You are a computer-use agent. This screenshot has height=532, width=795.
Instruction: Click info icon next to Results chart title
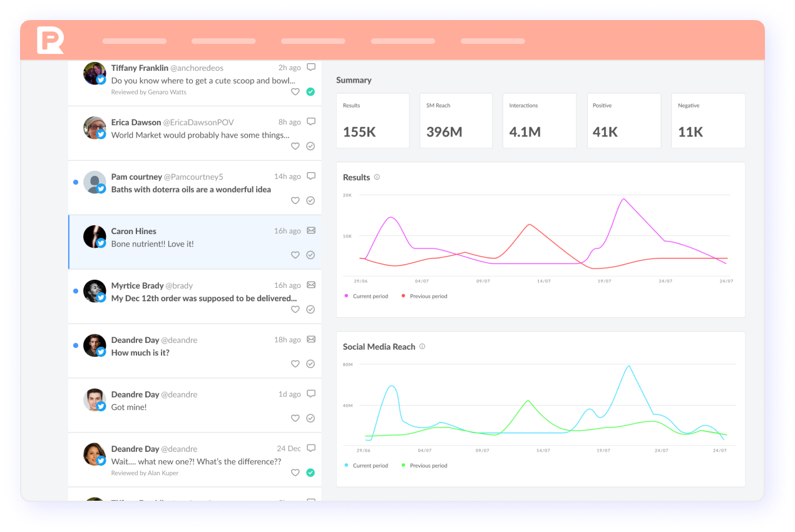377,177
